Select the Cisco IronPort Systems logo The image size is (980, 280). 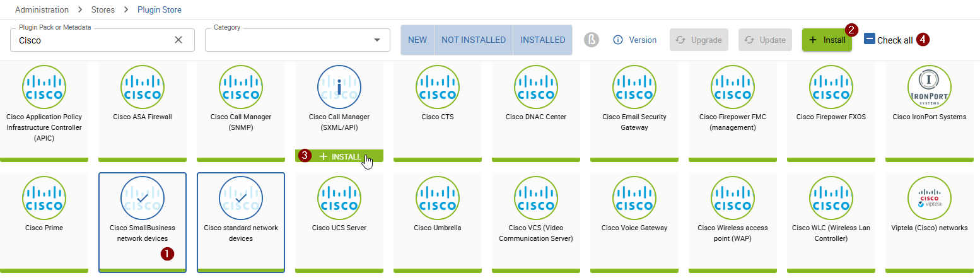coord(930,87)
